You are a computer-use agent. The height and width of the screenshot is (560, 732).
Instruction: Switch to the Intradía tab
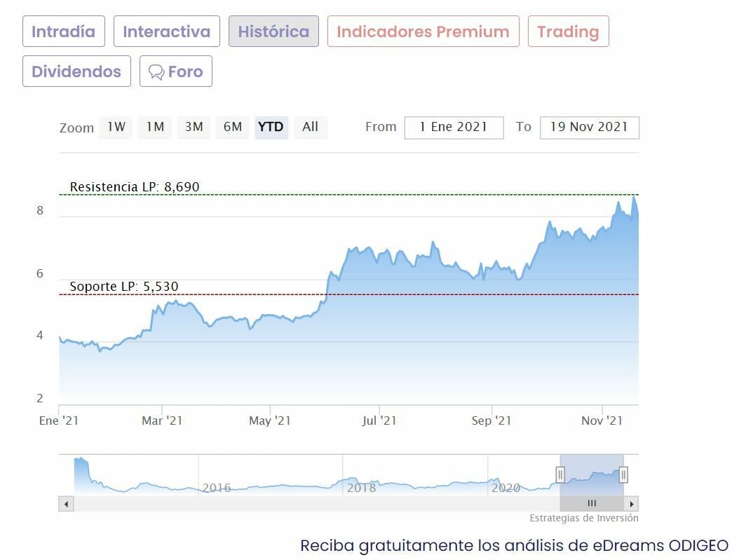pos(63,32)
